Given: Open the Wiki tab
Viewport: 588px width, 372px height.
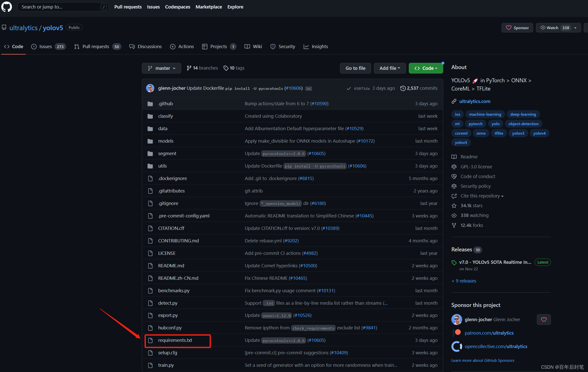Looking at the screenshot, I should (x=253, y=47).
